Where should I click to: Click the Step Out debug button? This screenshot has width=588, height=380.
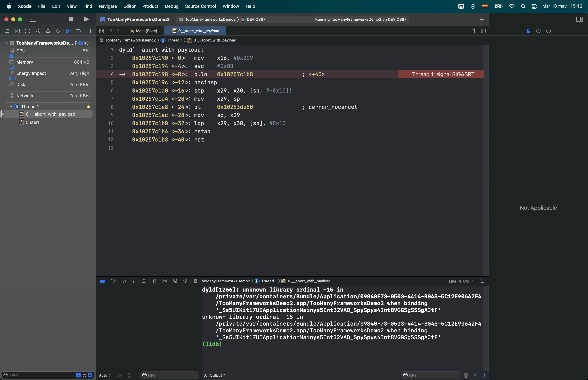tap(144, 281)
